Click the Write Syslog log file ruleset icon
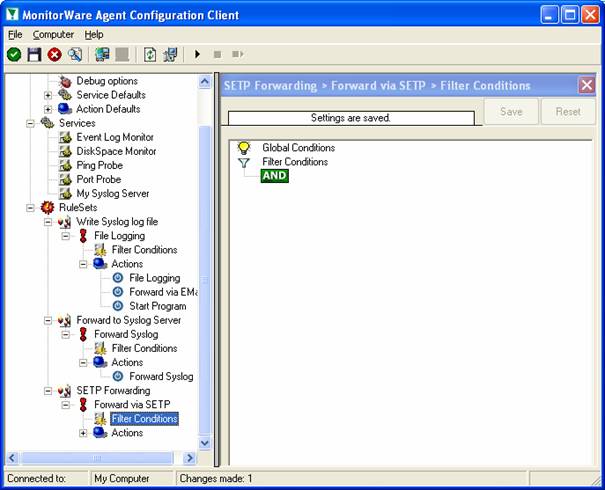 click(x=65, y=222)
